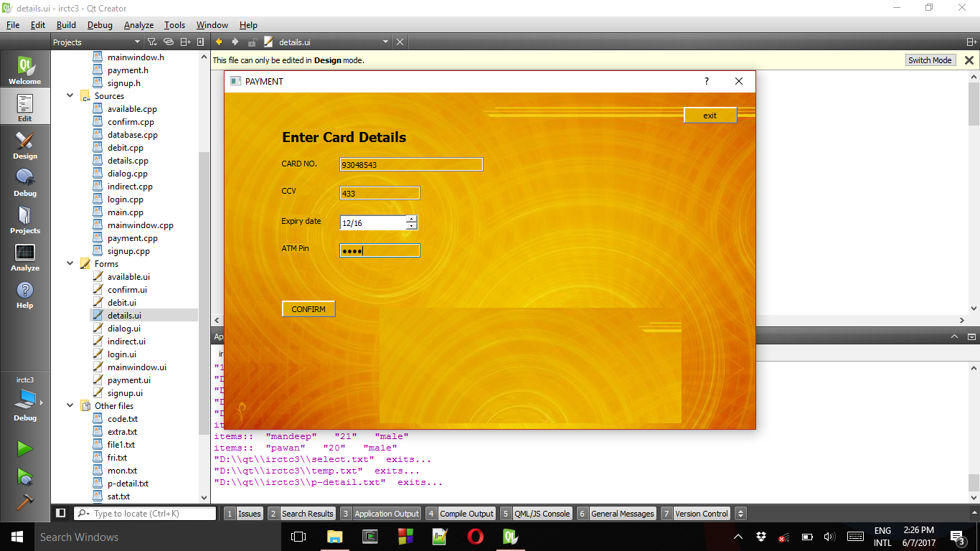The height and width of the screenshot is (551, 980).
Task: Click the exit button in PAYMENT dialog
Action: coord(710,116)
